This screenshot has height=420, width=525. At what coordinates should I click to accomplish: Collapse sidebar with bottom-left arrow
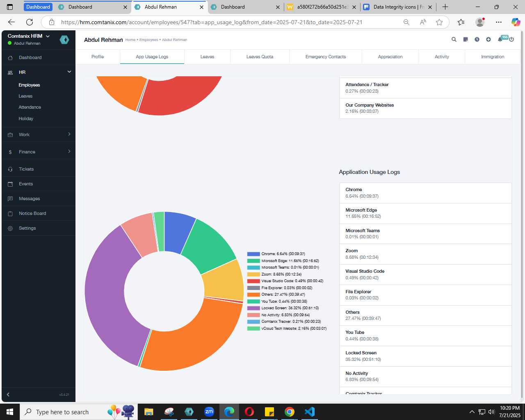click(8, 395)
